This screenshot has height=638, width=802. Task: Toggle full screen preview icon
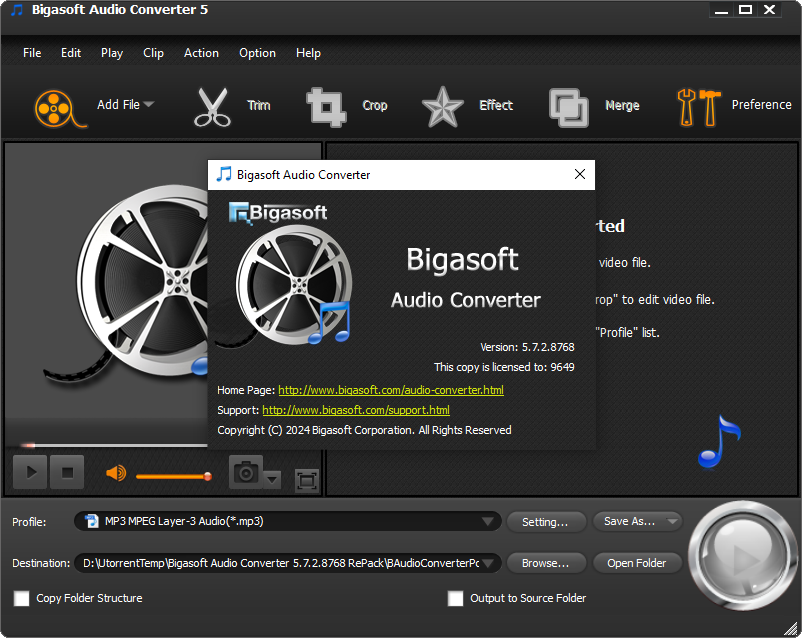307,480
